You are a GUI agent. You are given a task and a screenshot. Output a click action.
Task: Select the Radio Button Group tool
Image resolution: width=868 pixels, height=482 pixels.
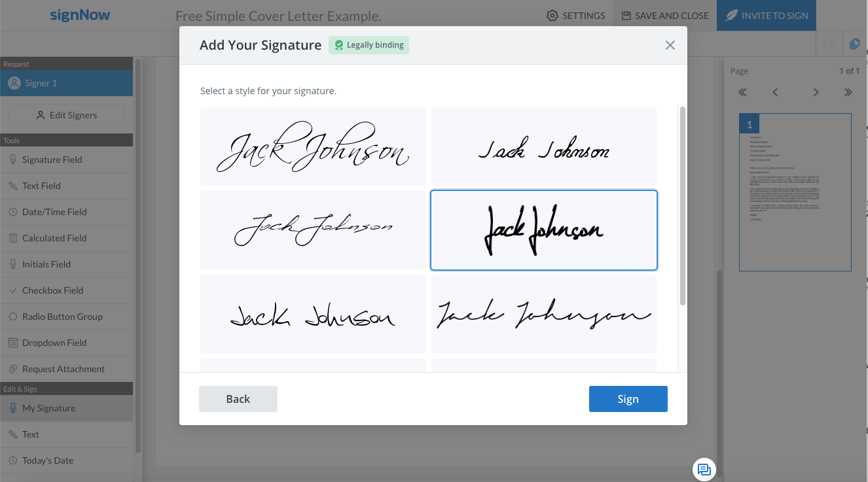[66, 317]
